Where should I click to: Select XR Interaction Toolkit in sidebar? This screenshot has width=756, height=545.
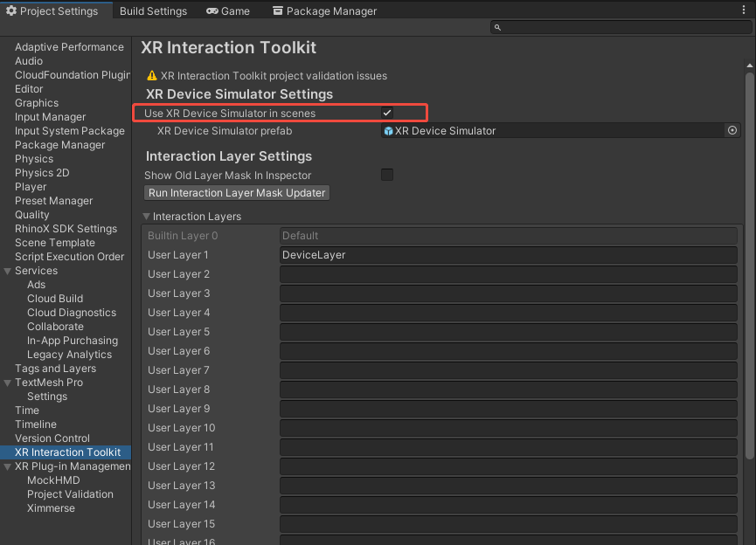66,452
